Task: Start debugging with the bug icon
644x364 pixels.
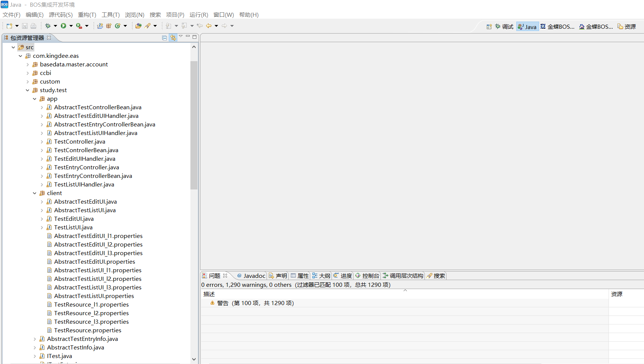Action: pos(48,26)
